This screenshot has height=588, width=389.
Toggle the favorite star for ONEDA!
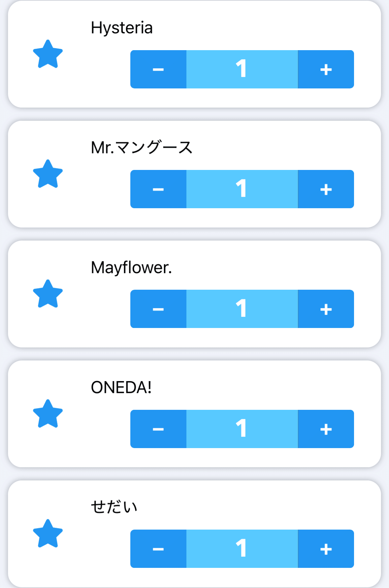tap(48, 414)
